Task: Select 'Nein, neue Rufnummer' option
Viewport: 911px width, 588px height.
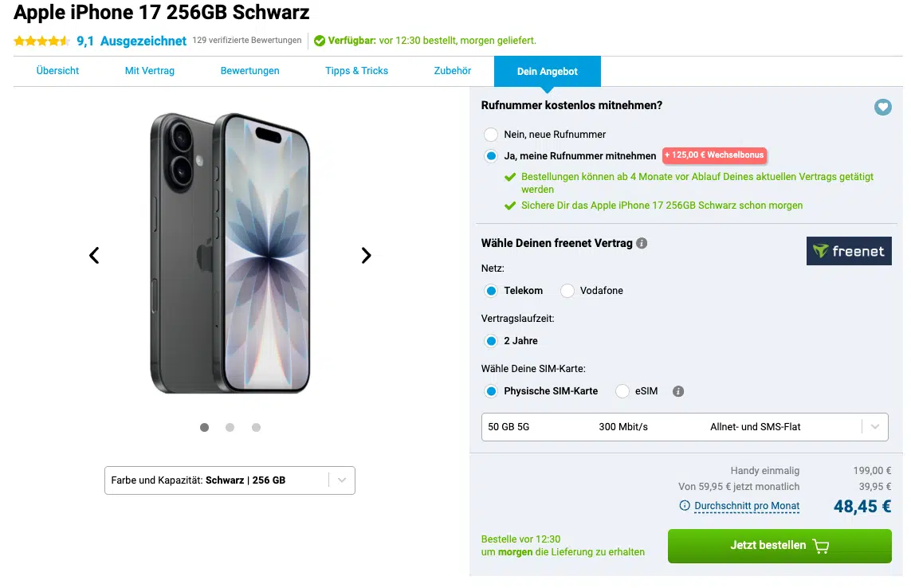Action: (491, 135)
